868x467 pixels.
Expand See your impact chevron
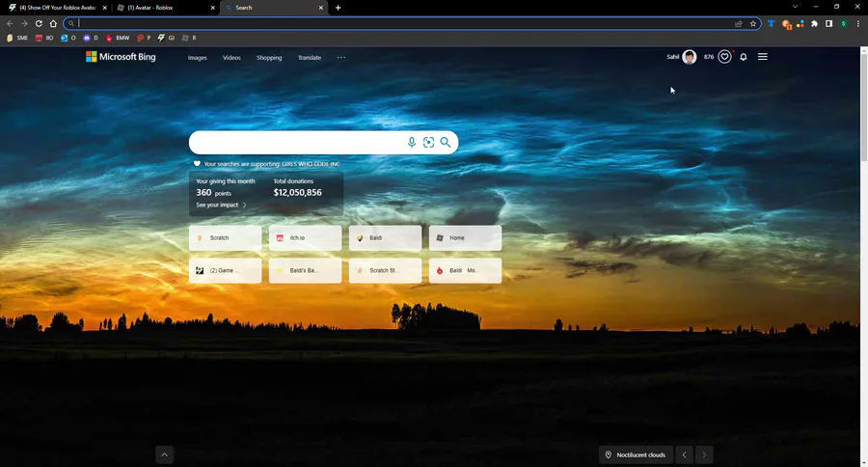[244, 205]
